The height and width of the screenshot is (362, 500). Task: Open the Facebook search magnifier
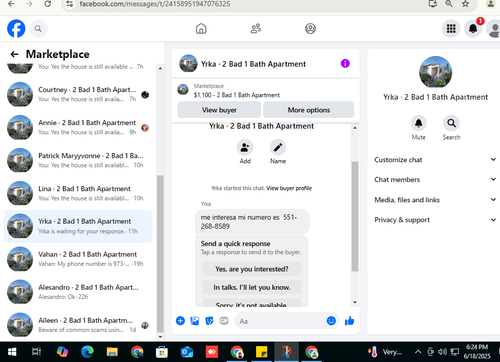click(38, 29)
